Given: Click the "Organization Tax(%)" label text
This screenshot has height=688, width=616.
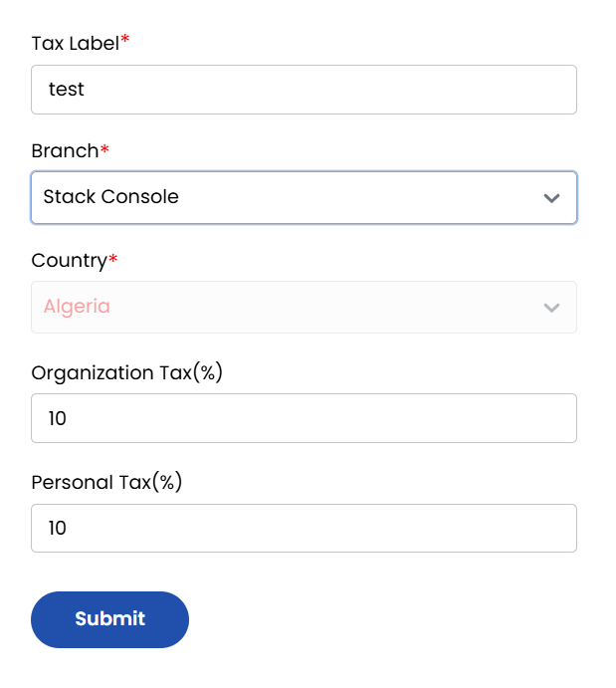Looking at the screenshot, I should point(127,372).
